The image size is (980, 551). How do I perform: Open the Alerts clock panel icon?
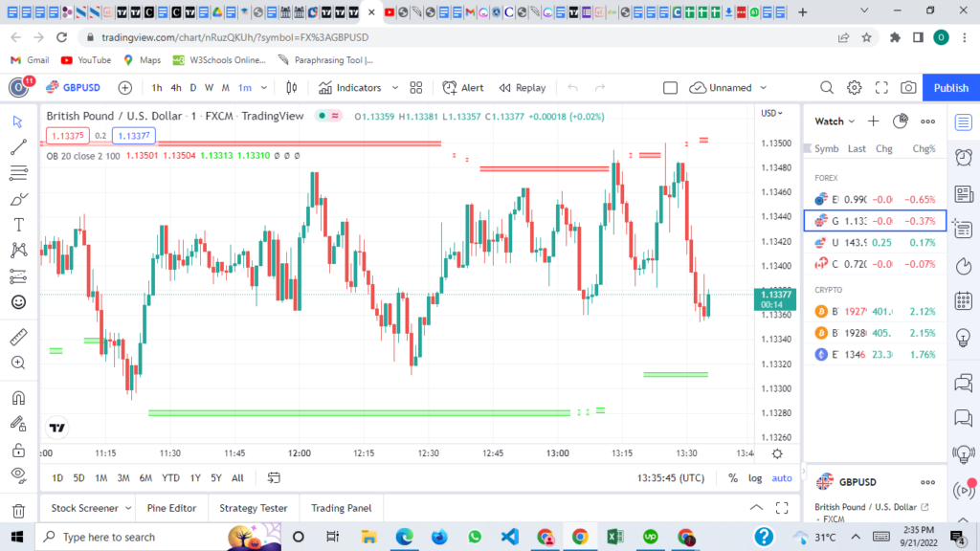964,158
